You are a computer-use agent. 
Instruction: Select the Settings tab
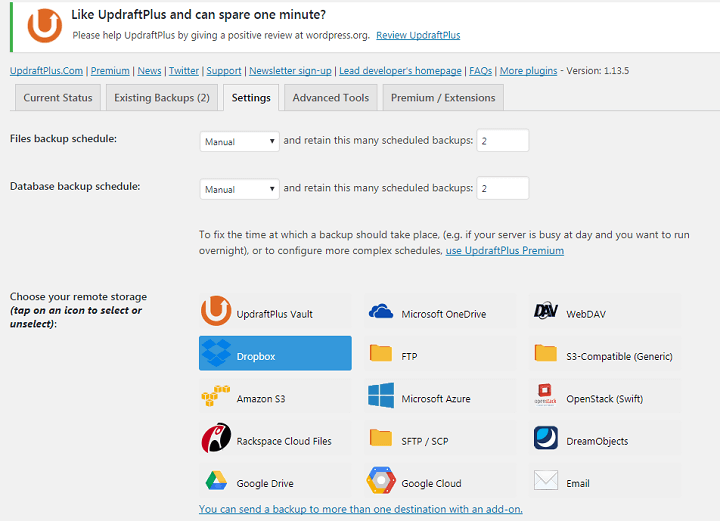251,98
